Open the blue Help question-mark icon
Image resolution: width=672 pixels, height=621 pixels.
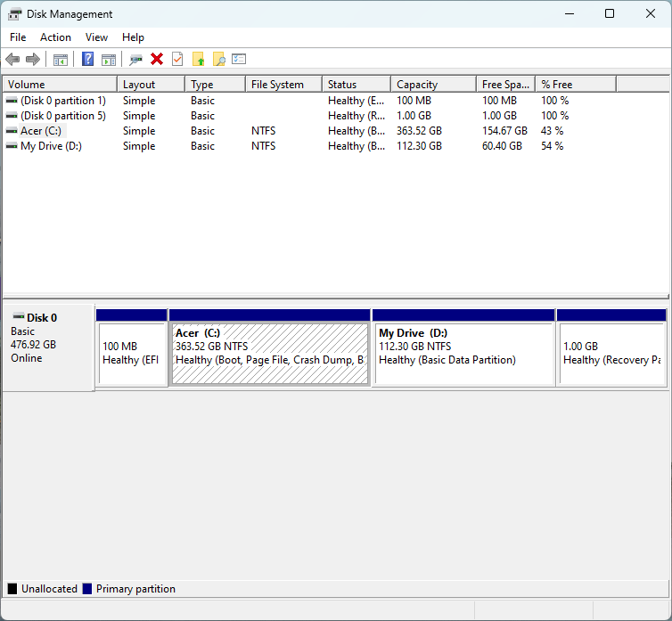click(x=88, y=59)
